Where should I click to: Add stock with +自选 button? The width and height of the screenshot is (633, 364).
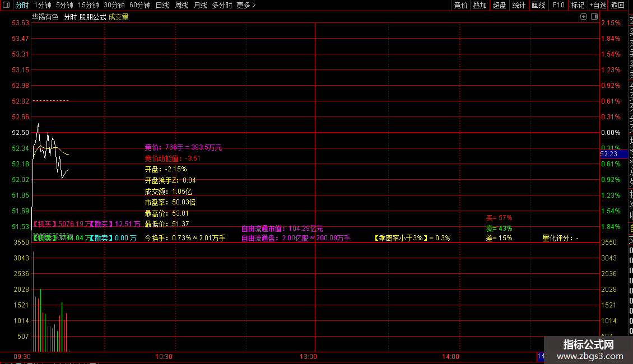[598, 5]
